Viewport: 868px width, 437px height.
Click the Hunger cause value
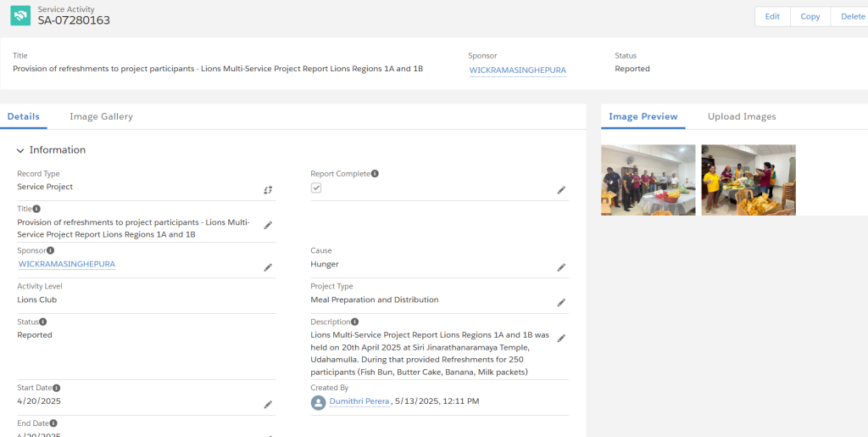click(325, 264)
